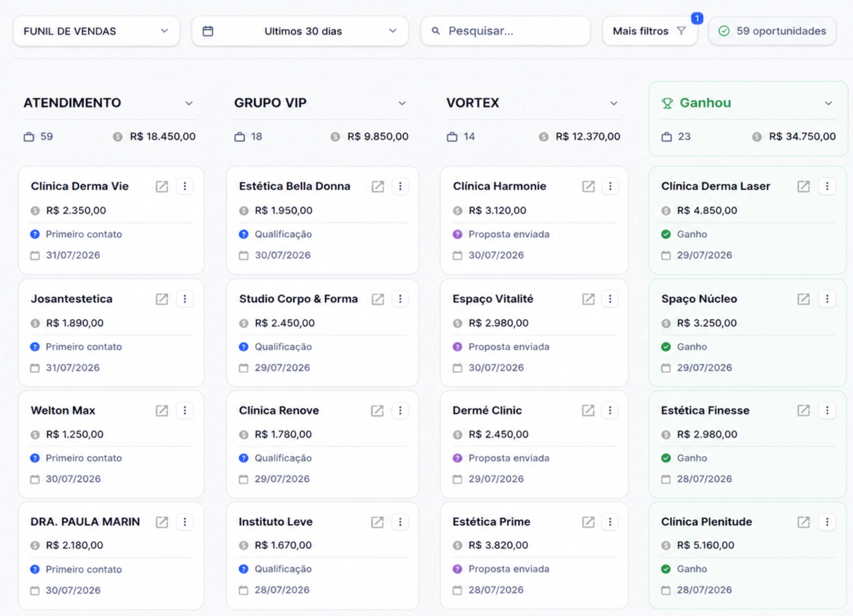
Task: Open three-dot menu on Studio Corpo & Forma card
Action: (x=400, y=299)
